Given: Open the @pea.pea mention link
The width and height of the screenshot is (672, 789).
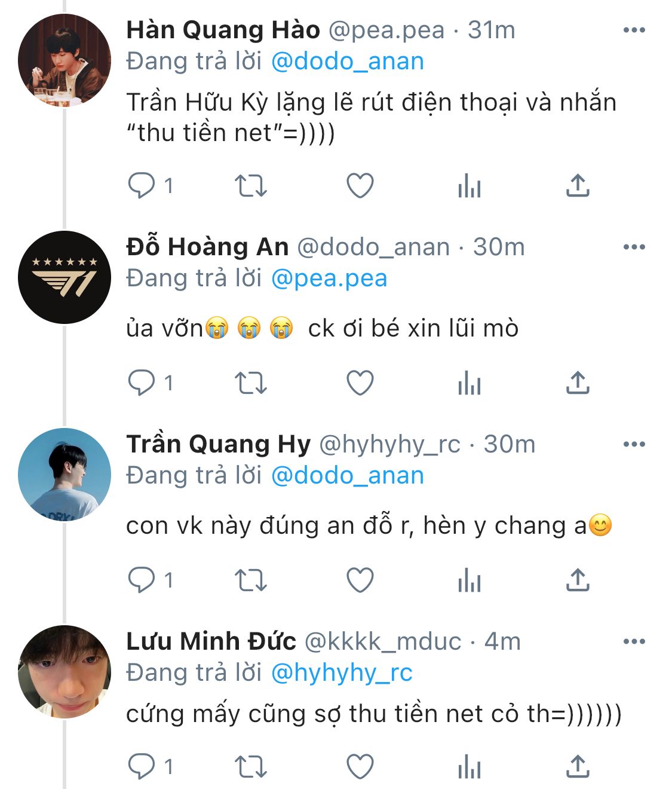Looking at the screenshot, I should click(329, 279).
